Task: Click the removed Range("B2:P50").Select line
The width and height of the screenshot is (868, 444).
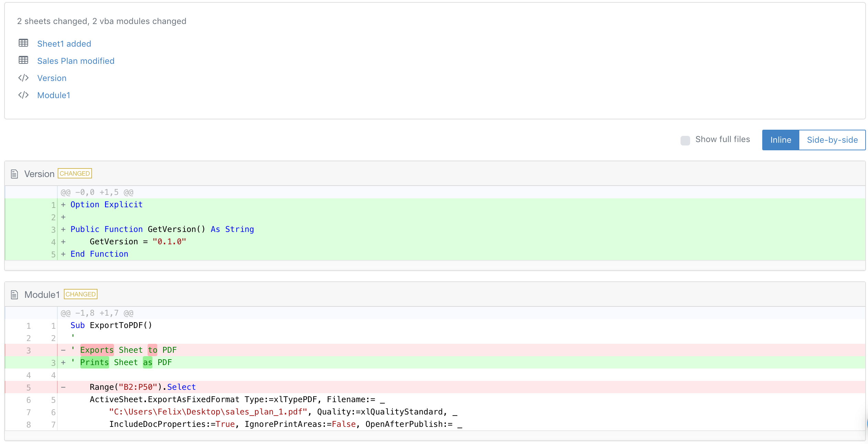Action: [142, 387]
